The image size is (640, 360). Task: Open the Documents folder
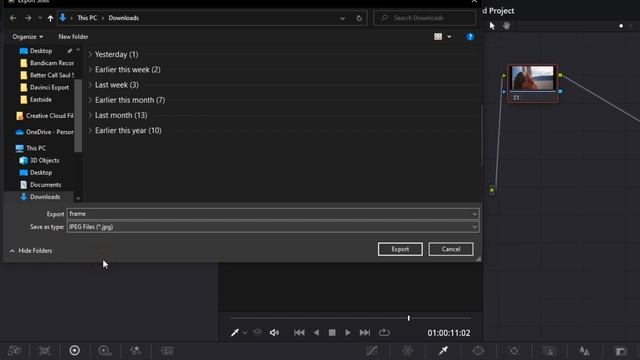pyautogui.click(x=40, y=185)
